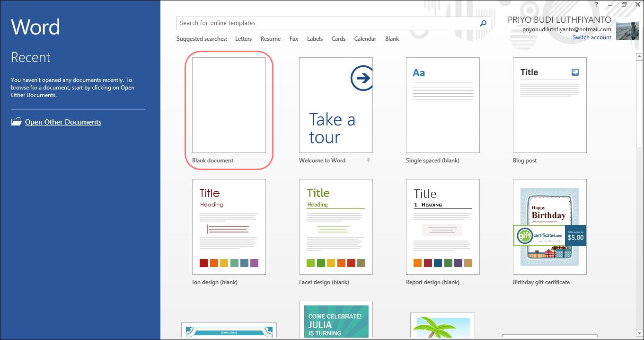Click the account name PRIYO BUDI LUTHFIYANTO

coord(559,20)
